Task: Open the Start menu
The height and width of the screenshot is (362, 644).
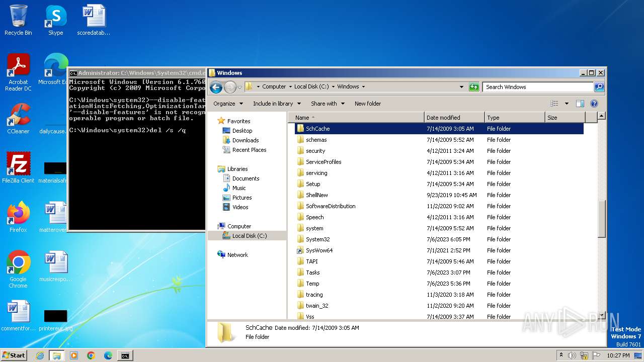Action: (x=14, y=355)
